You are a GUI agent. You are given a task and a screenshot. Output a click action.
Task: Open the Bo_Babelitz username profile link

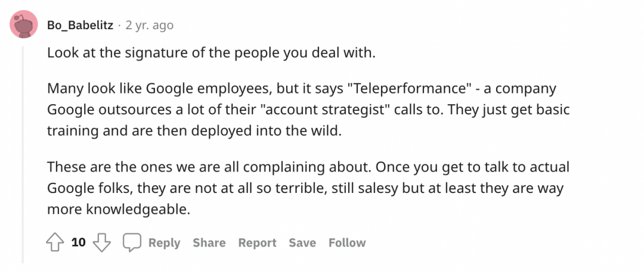pos(80,26)
